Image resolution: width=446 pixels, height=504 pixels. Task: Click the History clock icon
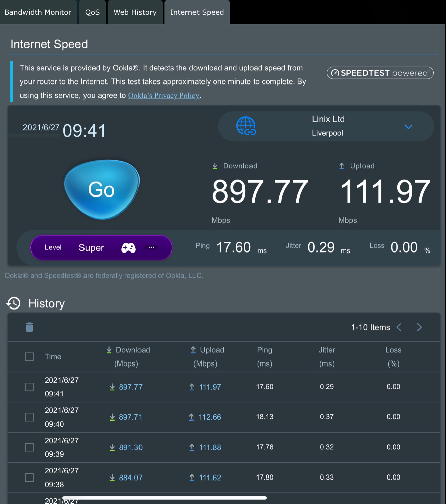tap(14, 303)
